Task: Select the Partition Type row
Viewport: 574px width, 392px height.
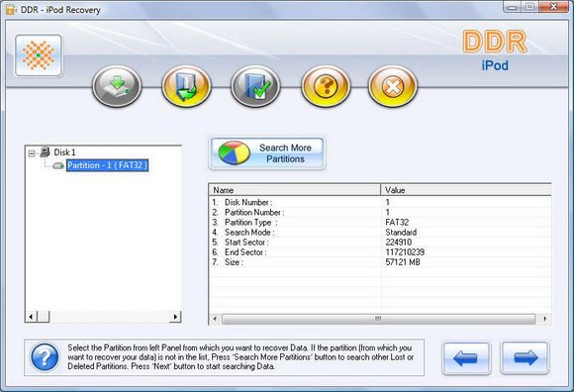Action: (x=380, y=222)
